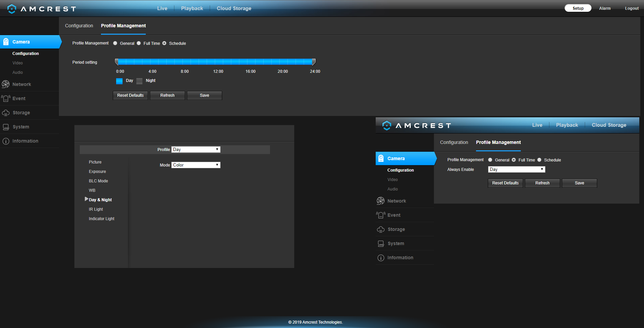Image resolution: width=644 pixels, height=328 pixels.
Task: Click the Network globe icon in inset window
Action: (381, 201)
